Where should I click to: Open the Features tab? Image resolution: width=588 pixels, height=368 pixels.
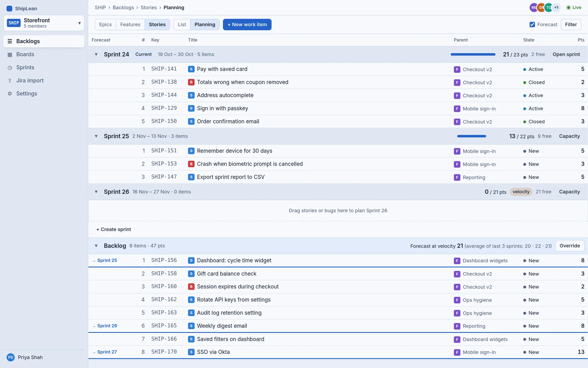pos(130,24)
